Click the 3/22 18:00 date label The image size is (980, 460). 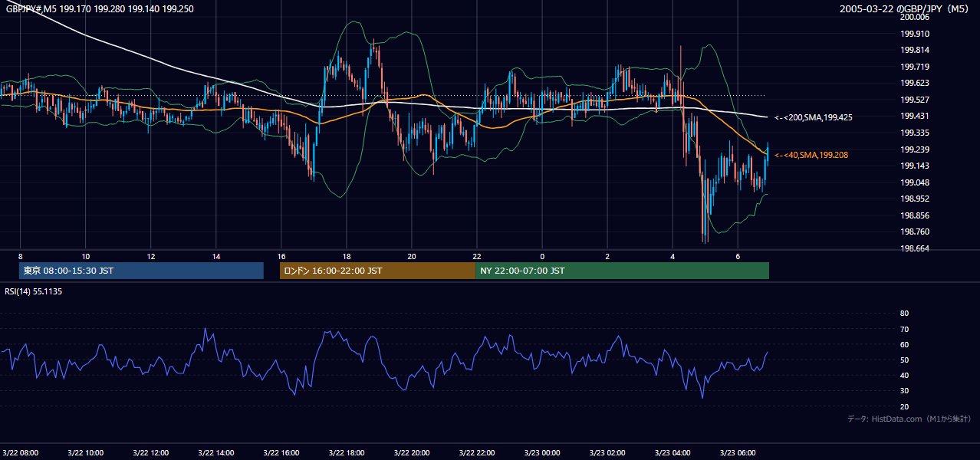coord(347,452)
